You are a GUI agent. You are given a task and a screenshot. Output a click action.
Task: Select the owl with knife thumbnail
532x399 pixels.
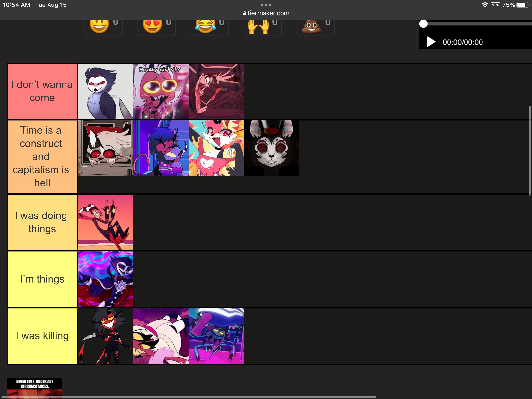coord(105,91)
